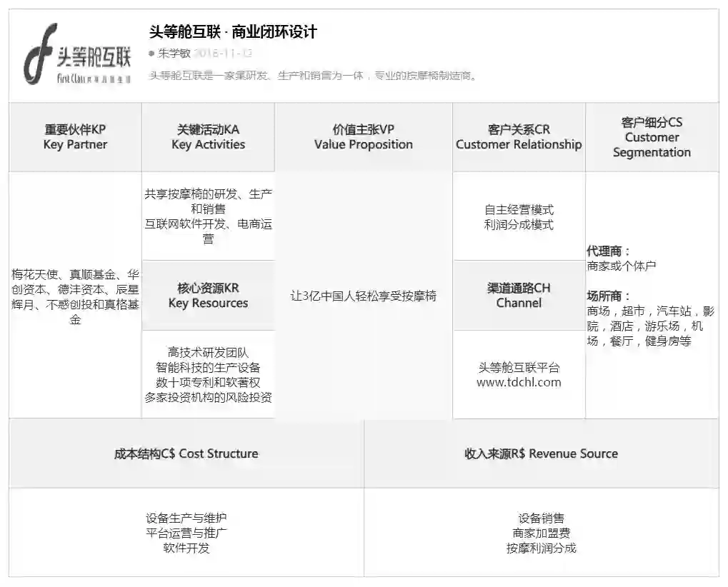728x587 pixels.
Task: Click the key partners cell listing 梅花天使
Action: point(75,296)
